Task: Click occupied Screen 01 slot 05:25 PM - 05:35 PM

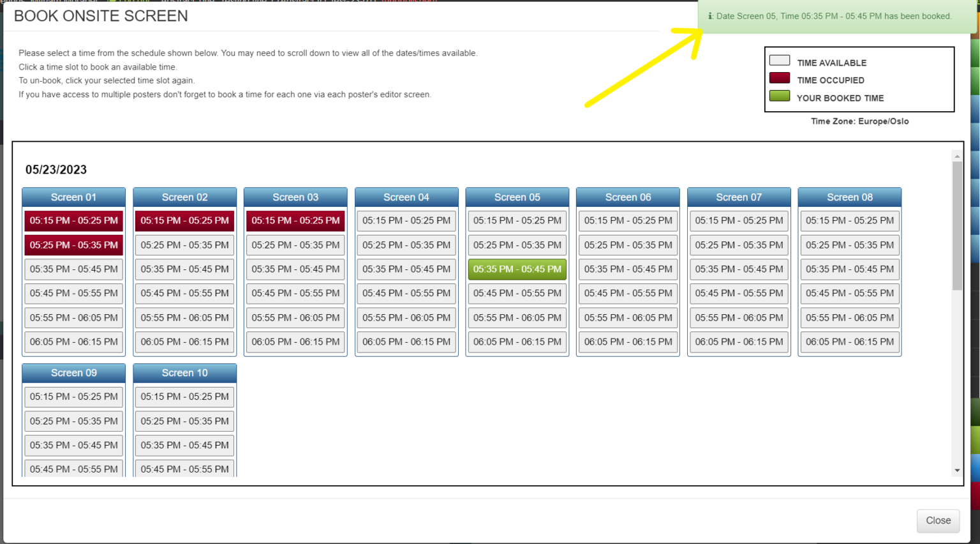Action: tap(74, 245)
